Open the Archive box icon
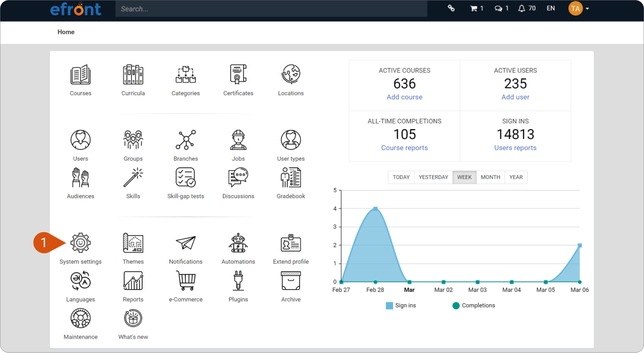Image resolution: width=644 pixels, height=353 pixels. pyautogui.click(x=291, y=281)
